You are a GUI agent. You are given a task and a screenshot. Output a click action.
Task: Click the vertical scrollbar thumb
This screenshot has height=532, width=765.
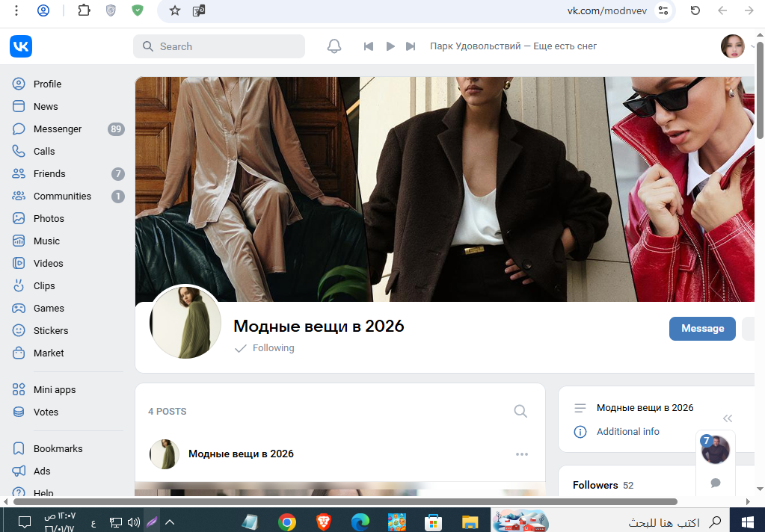point(760,89)
